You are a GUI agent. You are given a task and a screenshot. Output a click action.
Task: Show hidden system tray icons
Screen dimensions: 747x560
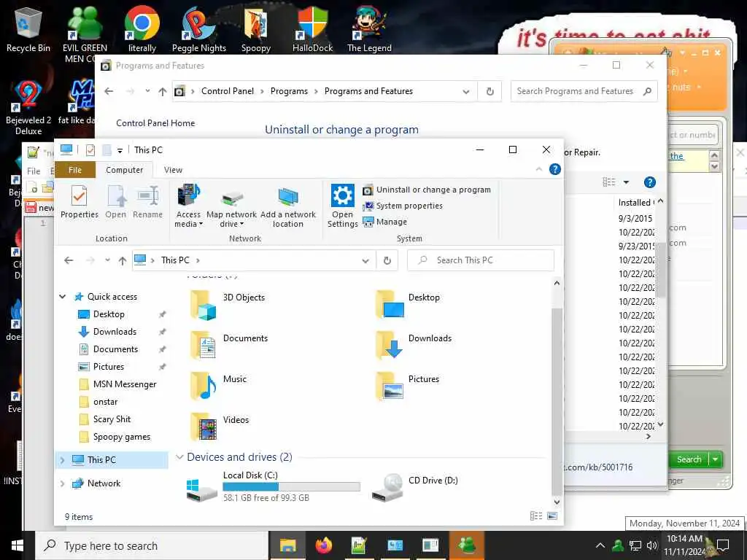[600, 545]
